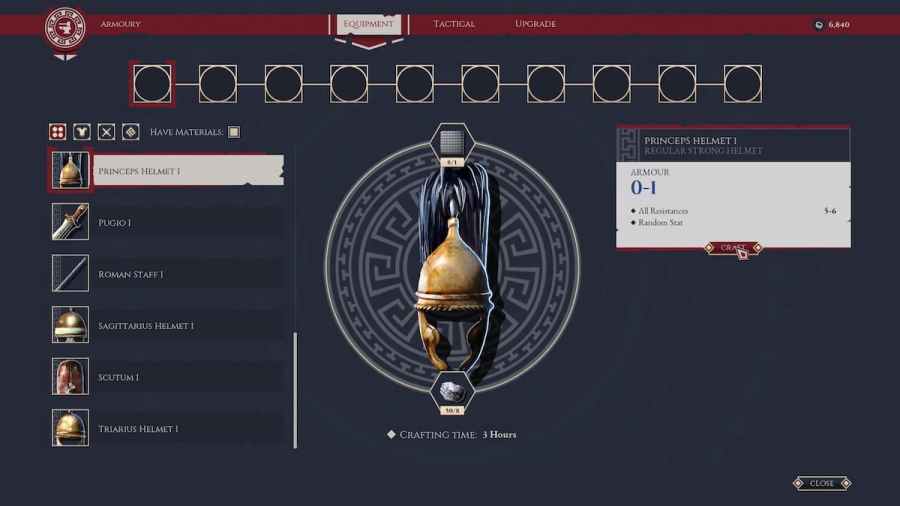This screenshot has width=900, height=506.
Task: Select the tenth crafting queue slot
Action: [x=743, y=84]
